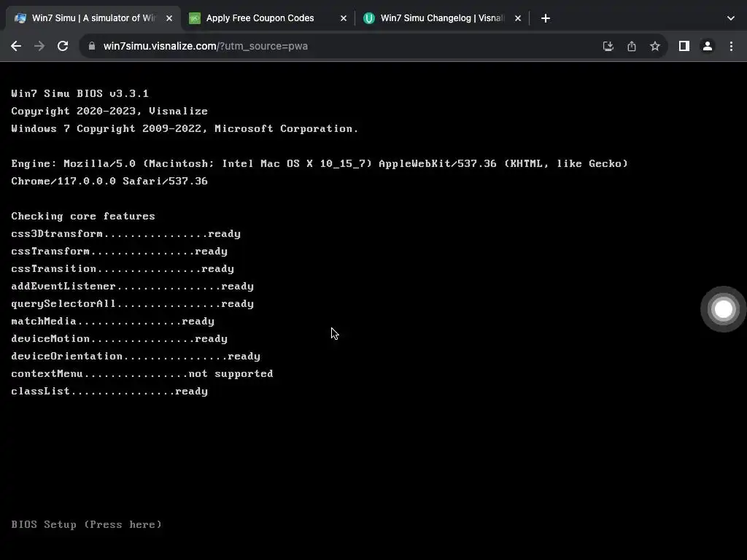Screen dimensions: 747x560
Task: Click the matchMedia ready line
Action: 112,321
